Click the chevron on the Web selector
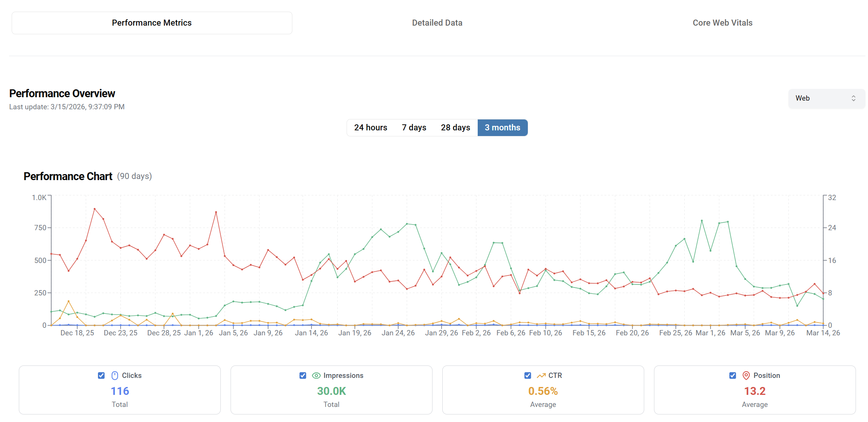This screenshot has height=422, width=868. 854,98
